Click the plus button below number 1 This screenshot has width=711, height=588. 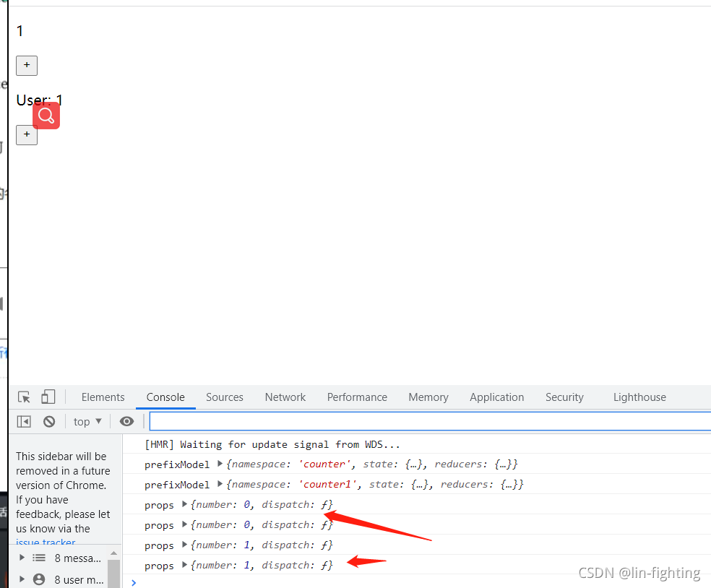click(x=27, y=65)
